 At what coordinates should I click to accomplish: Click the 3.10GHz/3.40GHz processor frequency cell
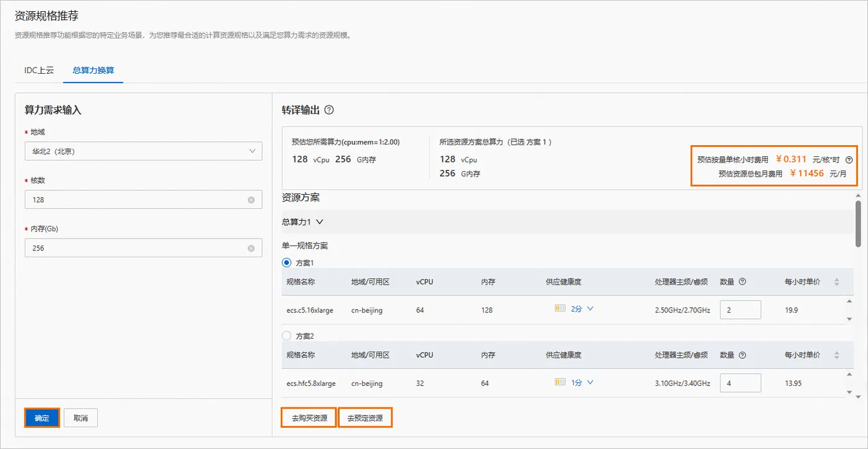(x=683, y=383)
